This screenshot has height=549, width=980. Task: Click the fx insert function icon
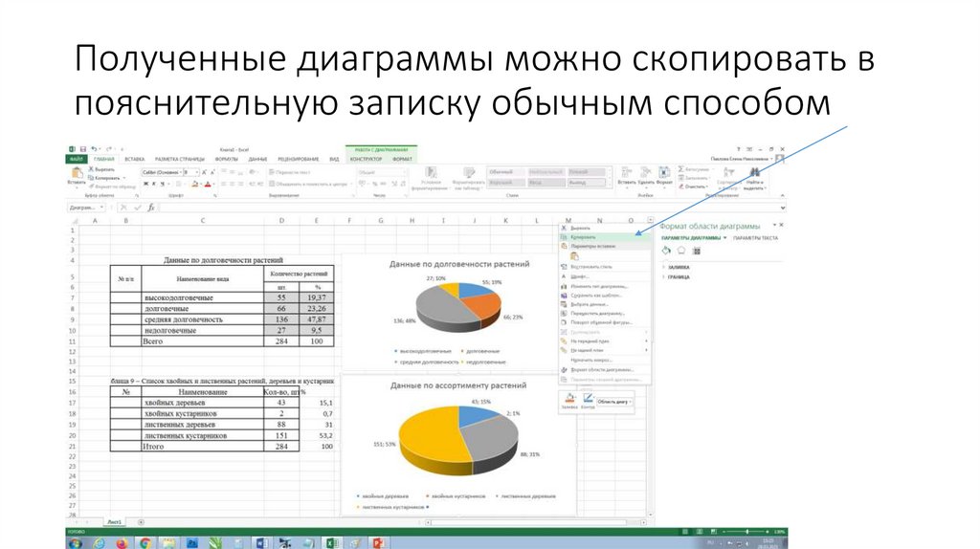click(150, 208)
